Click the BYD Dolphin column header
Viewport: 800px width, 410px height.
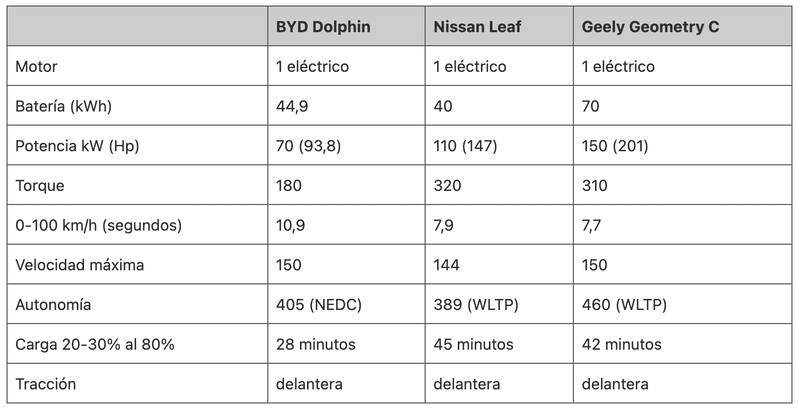323,27
